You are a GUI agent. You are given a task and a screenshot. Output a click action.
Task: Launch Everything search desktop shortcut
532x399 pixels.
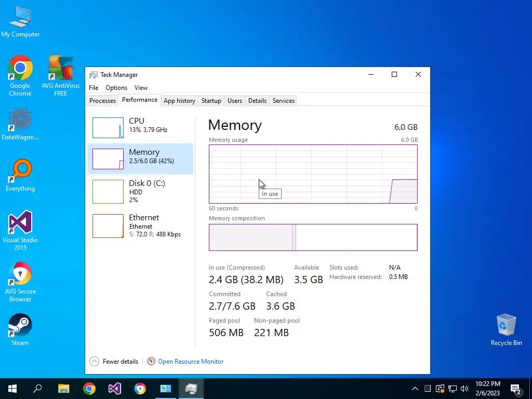[x=20, y=175]
